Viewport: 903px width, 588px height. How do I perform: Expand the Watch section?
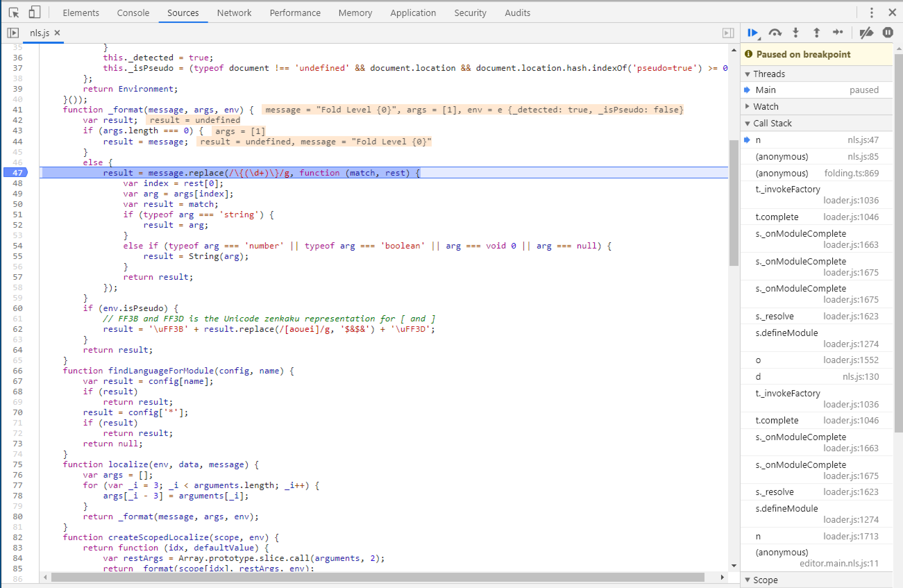coord(816,106)
